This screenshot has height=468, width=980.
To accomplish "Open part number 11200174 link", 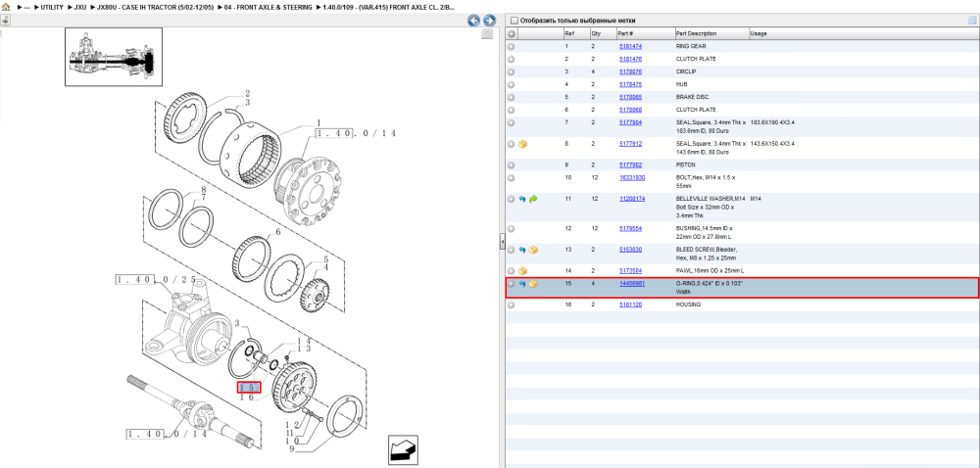I will (x=632, y=199).
